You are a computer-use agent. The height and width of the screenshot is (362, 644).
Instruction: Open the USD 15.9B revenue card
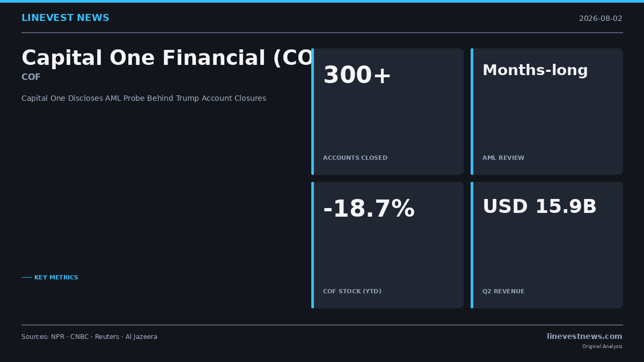click(547, 245)
